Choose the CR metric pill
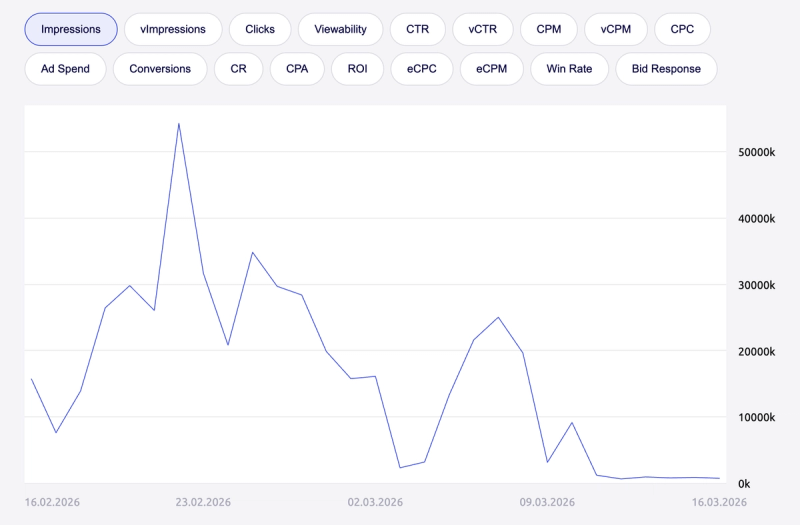The width and height of the screenshot is (800, 525). (x=238, y=69)
